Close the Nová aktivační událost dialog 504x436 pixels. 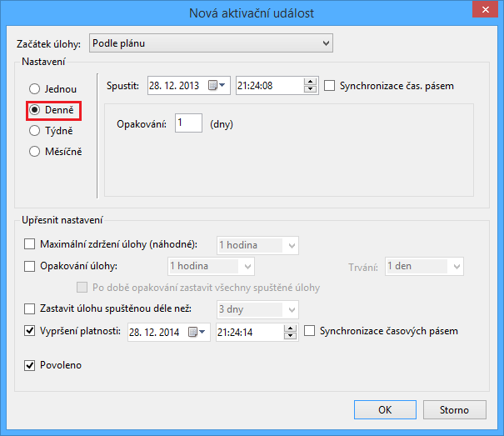pos(484,11)
